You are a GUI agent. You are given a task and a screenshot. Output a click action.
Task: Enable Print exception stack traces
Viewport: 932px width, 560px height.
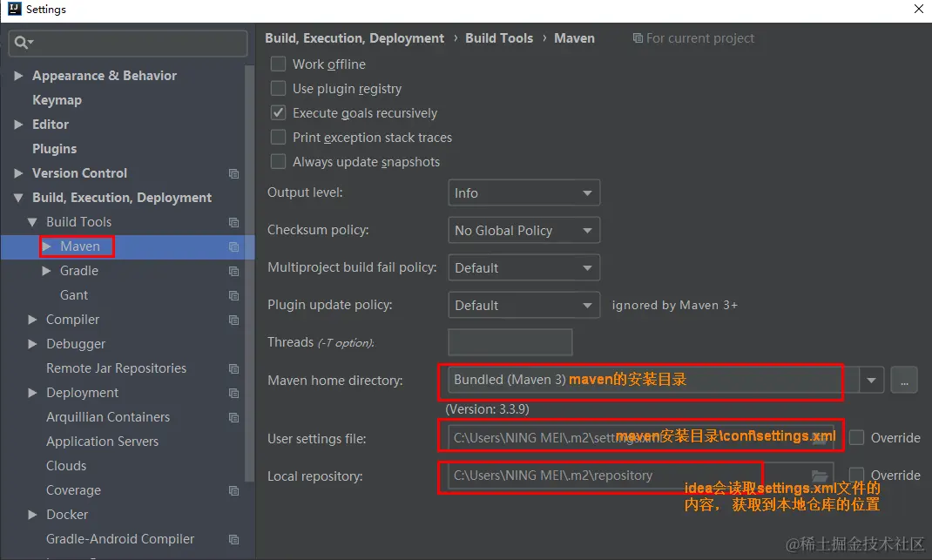[x=278, y=137]
